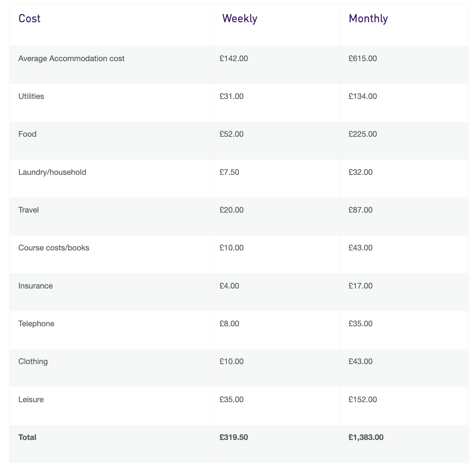Click the monthly travel value £87.00
476x467 pixels.
click(360, 210)
